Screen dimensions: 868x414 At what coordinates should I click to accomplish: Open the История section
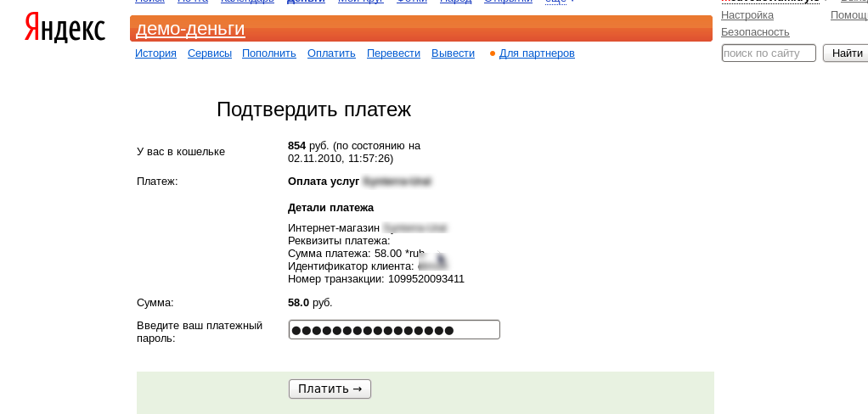pyautogui.click(x=155, y=53)
